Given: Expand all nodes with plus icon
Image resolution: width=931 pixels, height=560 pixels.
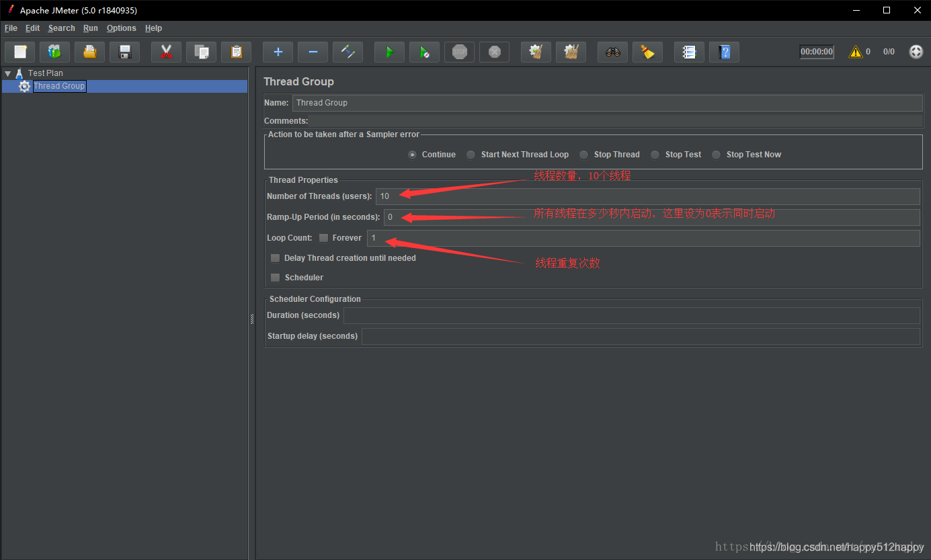Looking at the screenshot, I should [x=278, y=52].
